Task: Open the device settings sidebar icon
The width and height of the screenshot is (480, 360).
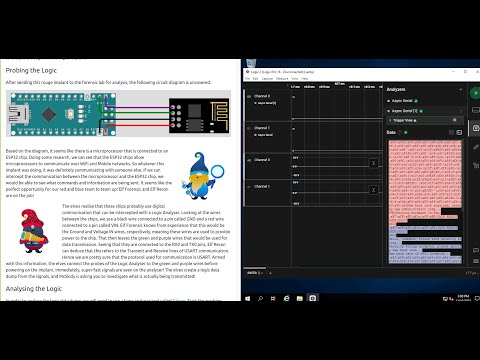Action: (x=476, y=110)
